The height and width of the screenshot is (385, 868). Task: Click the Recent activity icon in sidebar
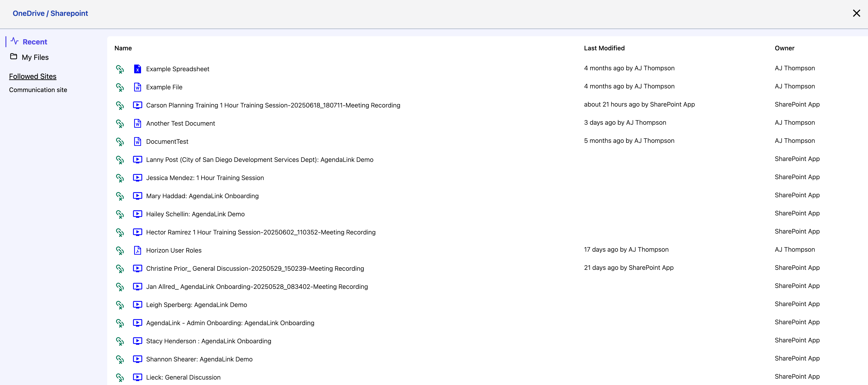point(15,41)
